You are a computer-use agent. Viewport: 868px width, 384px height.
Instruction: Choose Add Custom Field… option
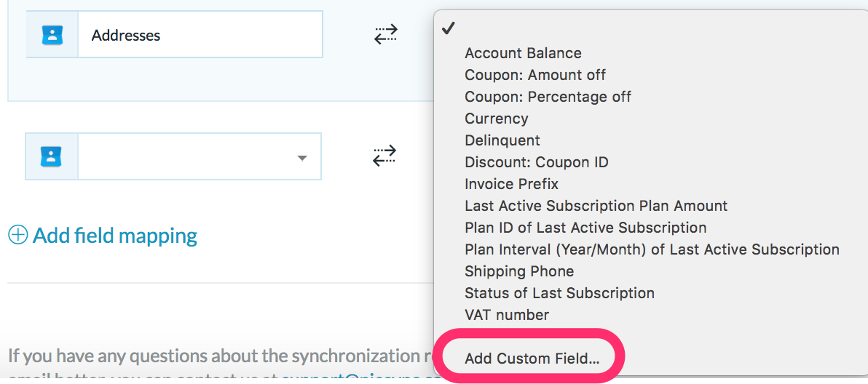[532, 359]
